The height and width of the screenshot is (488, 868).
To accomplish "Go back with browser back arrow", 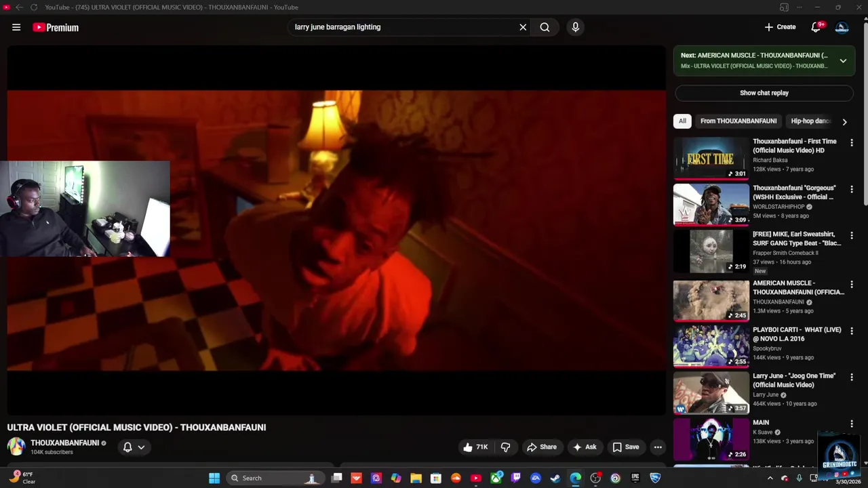I will pyautogui.click(x=19, y=7).
